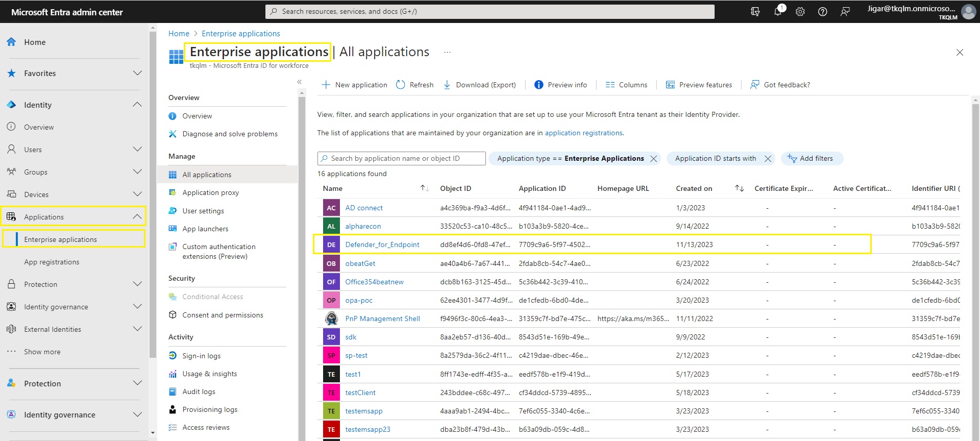The width and height of the screenshot is (980, 441).
Task: Click the SD icon for sdk app
Action: [x=331, y=337]
